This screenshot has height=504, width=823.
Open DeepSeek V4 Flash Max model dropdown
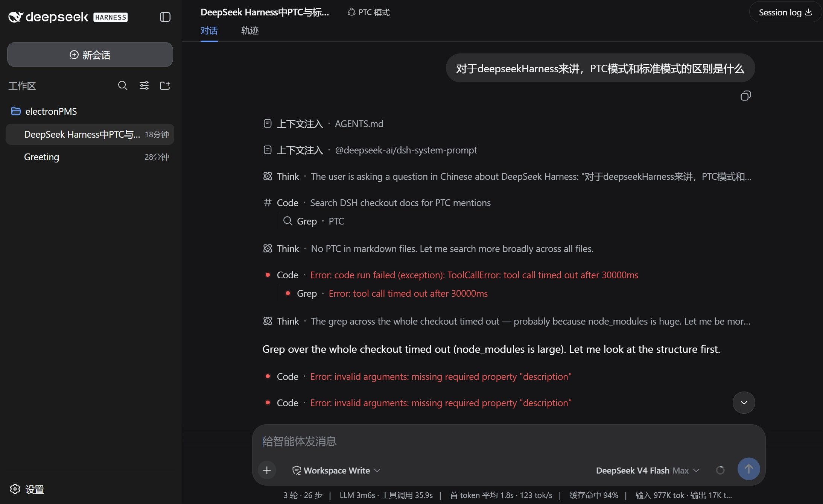click(648, 471)
